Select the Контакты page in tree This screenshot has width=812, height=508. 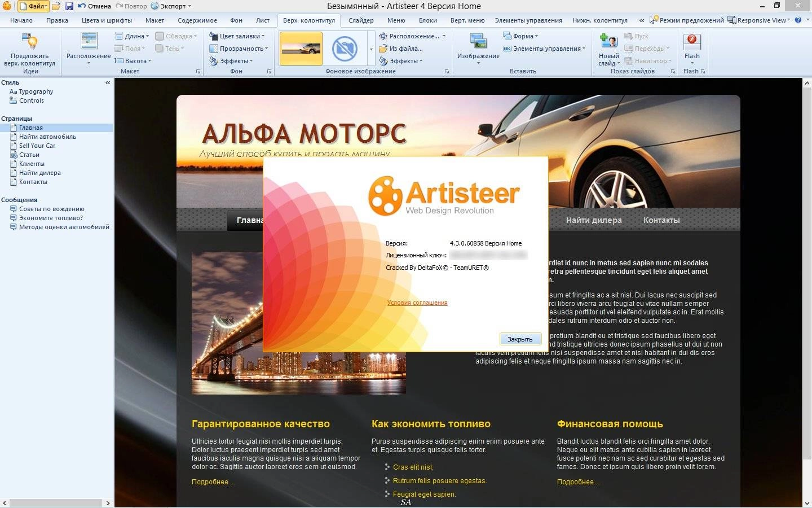click(x=33, y=182)
